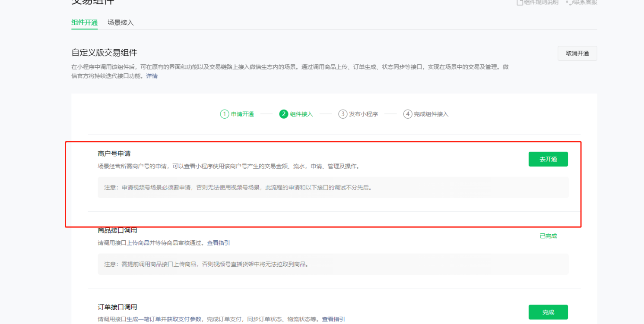Open 查看指引 link under 商品接口调用
The height and width of the screenshot is (324, 644).
[x=218, y=243]
